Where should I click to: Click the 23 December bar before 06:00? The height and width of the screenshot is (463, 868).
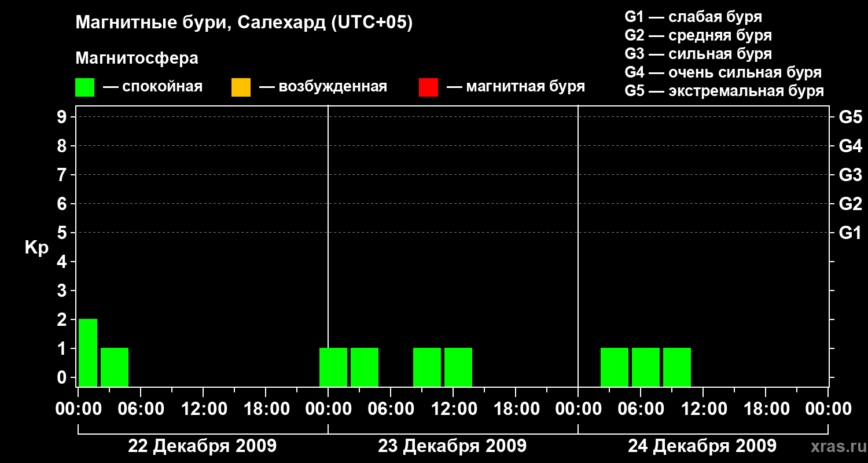365,367
